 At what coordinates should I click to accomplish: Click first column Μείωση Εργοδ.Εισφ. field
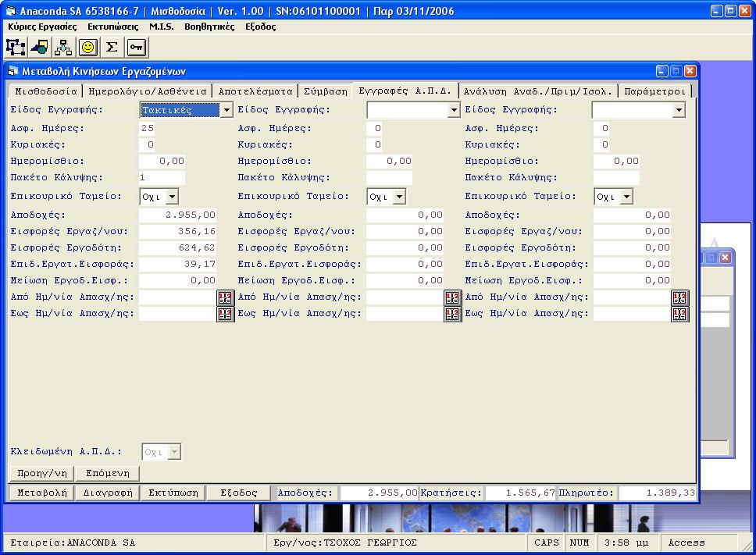177,280
